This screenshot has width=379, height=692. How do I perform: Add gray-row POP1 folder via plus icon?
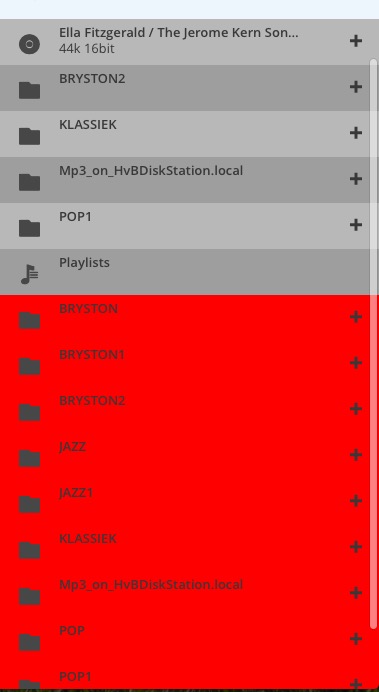pyautogui.click(x=356, y=225)
